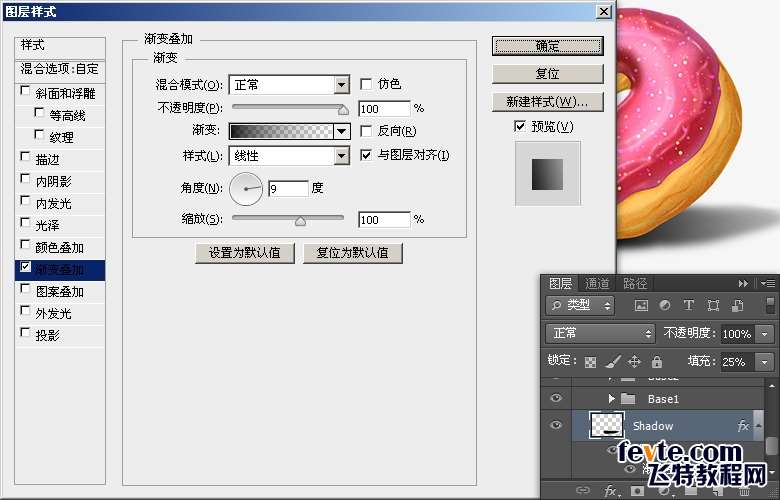This screenshot has height=500, width=780.
Task: Open gradient editor via gradient bar
Action: (282, 131)
